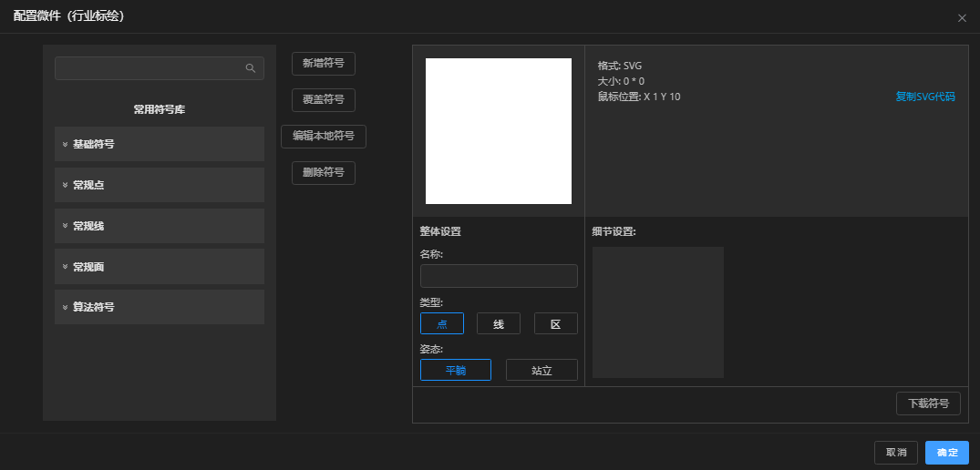Click the 删除符号 button
Screen dimensions: 980x470
[x=324, y=173]
